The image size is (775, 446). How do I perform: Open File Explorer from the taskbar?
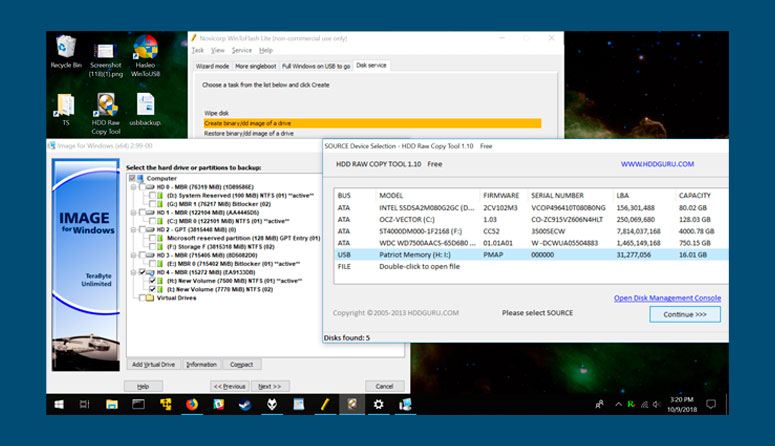(112, 404)
